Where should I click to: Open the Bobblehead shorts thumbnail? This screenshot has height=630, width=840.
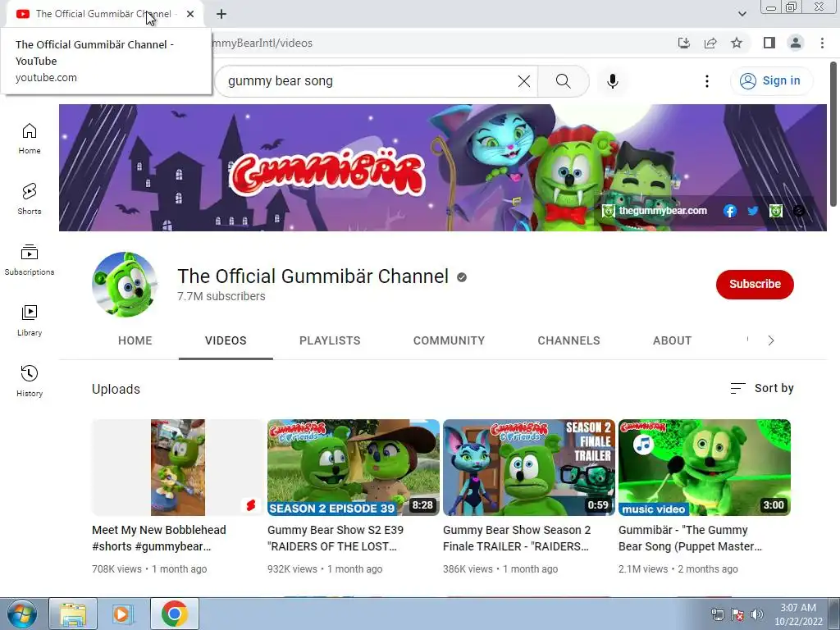[178, 467]
